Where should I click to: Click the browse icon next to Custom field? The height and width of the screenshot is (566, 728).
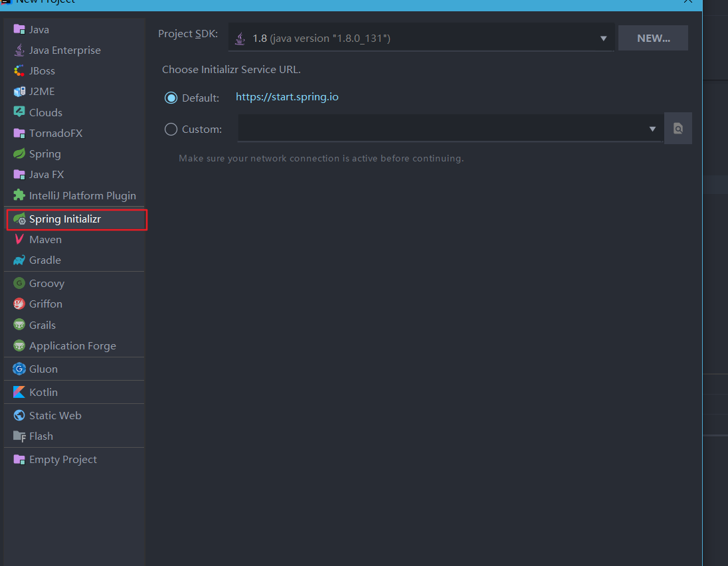[x=678, y=128]
